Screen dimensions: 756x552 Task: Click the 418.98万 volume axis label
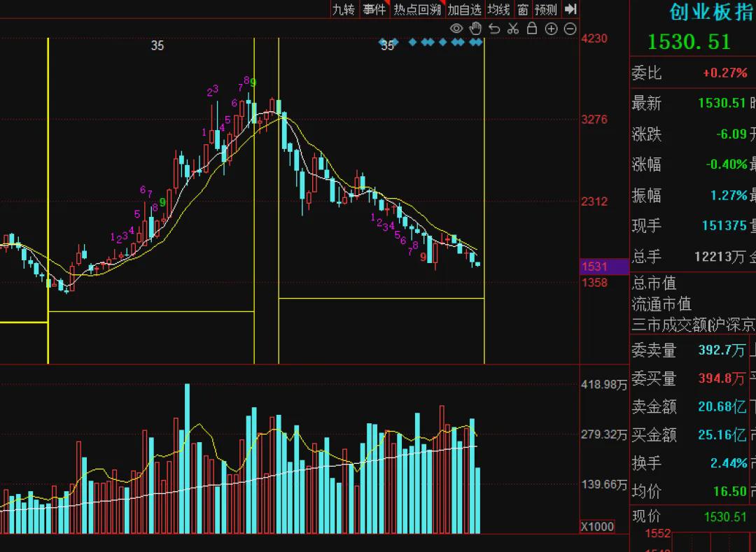[x=604, y=384]
